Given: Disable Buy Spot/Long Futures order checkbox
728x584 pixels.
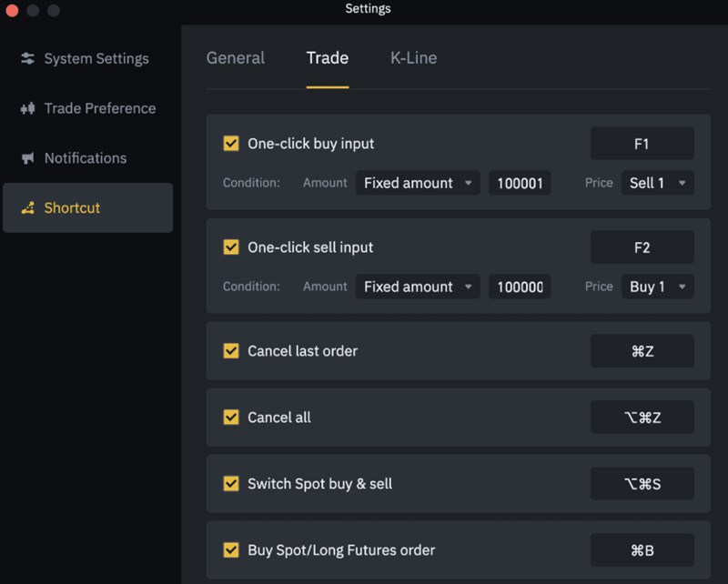Looking at the screenshot, I should 231,550.
